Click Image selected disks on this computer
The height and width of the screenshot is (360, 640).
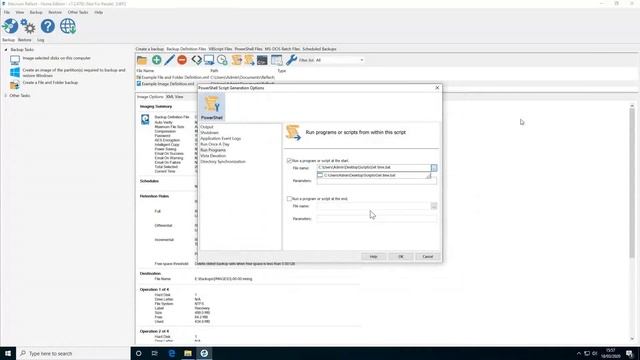pyautogui.click(x=57, y=58)
